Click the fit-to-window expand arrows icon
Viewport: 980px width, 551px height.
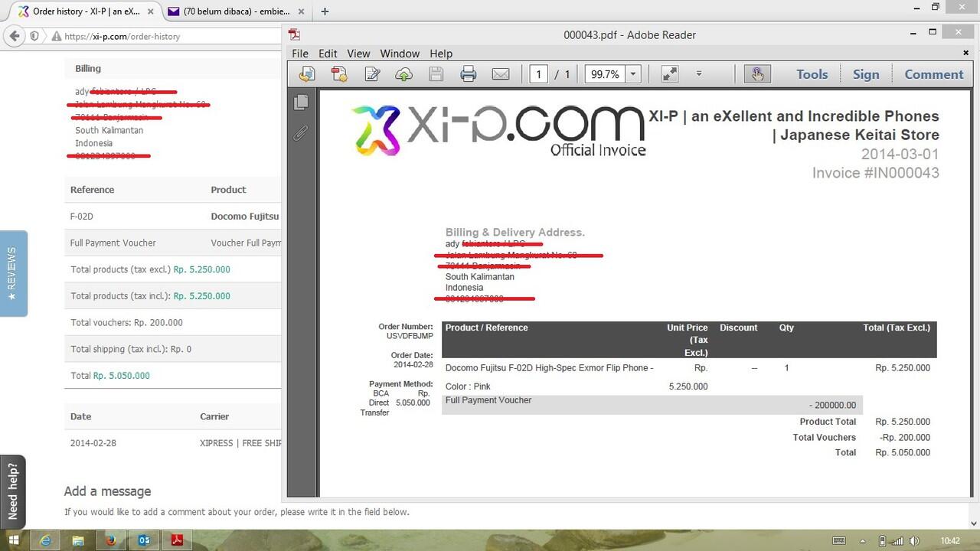(x=670, y=74)
